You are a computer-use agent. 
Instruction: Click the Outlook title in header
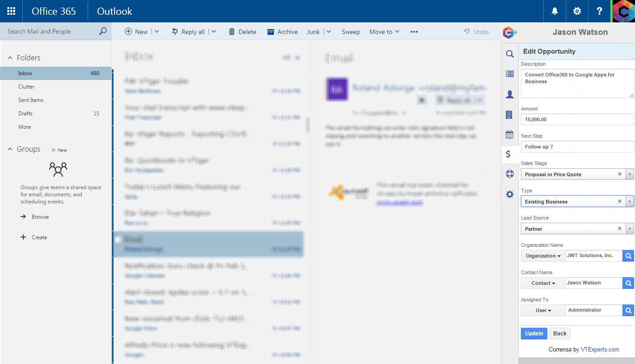point(115,11)
